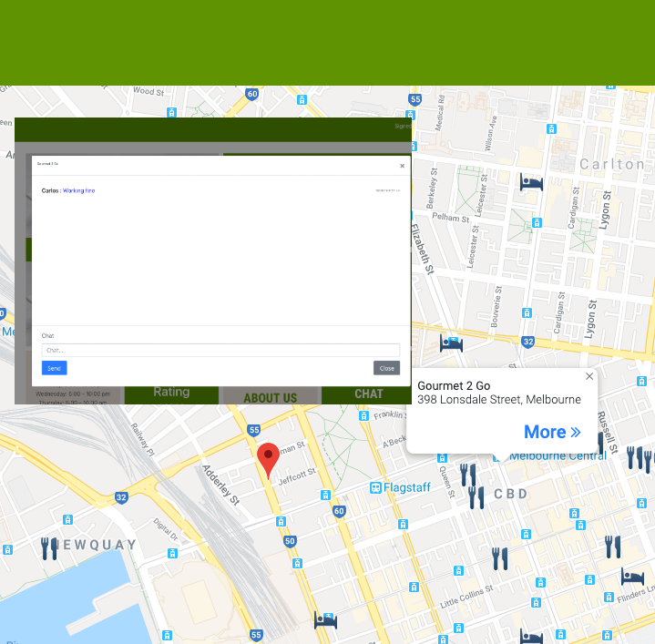655x644 pixels.
Task: Click the Chat message input field
Action: coord(220,350)
